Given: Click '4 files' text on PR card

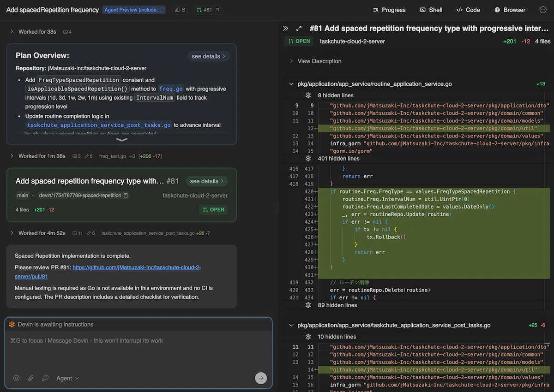Looking at the screenshot, I should [22, 210].
